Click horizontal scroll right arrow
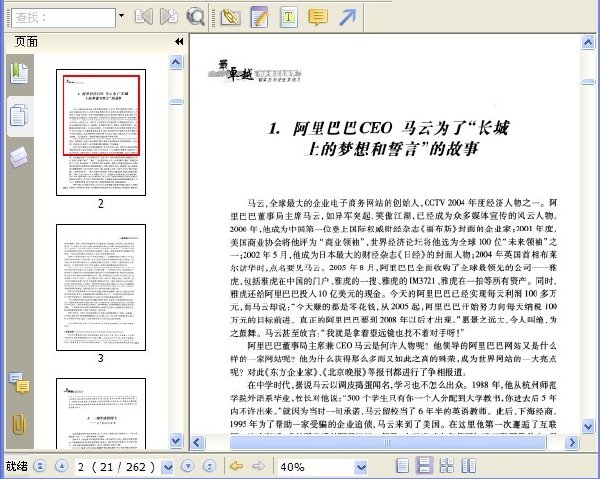This screenshot has height=479, width=600. 572,443
